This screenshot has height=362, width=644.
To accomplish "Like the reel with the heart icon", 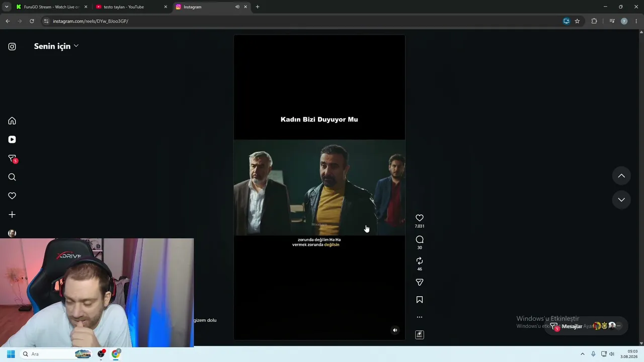I will click(x=420, y=218).
